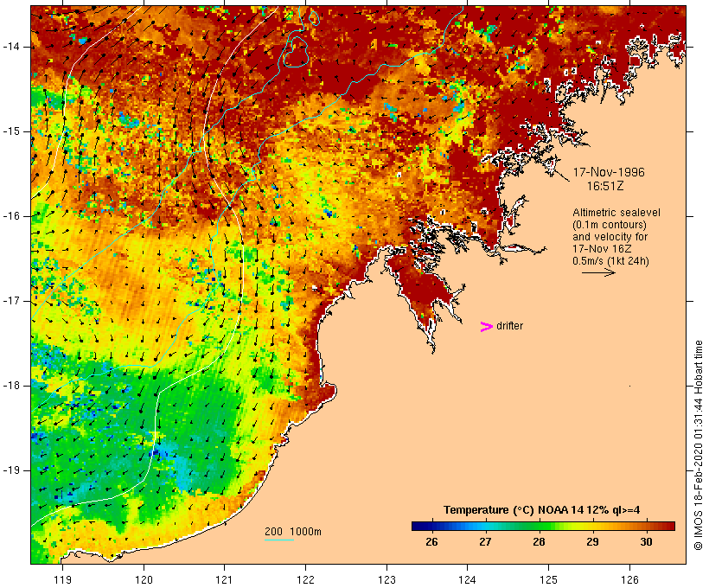
Task: Select the '16:51Z' time text
Action: [x=605, y=186]
